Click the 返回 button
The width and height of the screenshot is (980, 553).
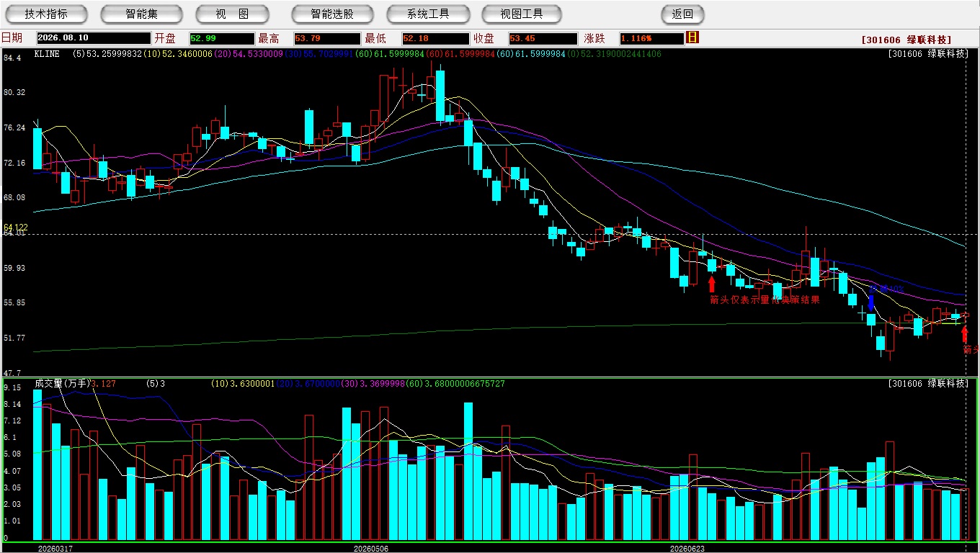(682, 14)
